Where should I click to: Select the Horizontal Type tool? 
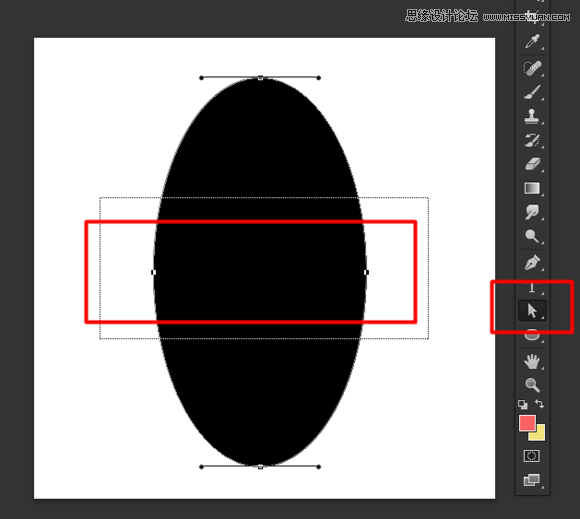tap(532, 287)
